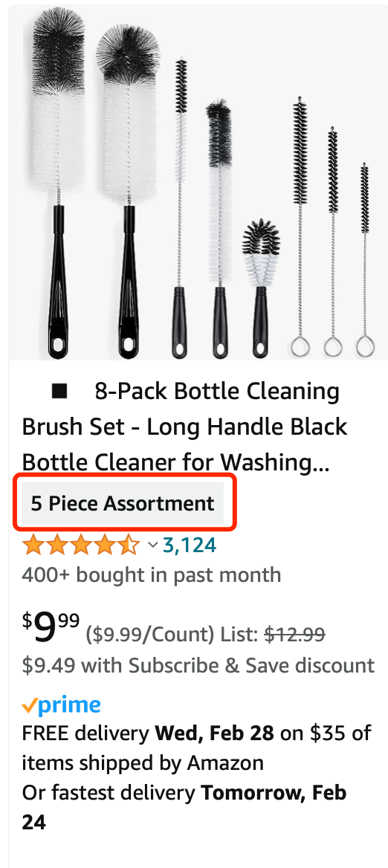388x868 pixels.
Task: Click the short stubby brush in the image
Action: pos(260,288)
